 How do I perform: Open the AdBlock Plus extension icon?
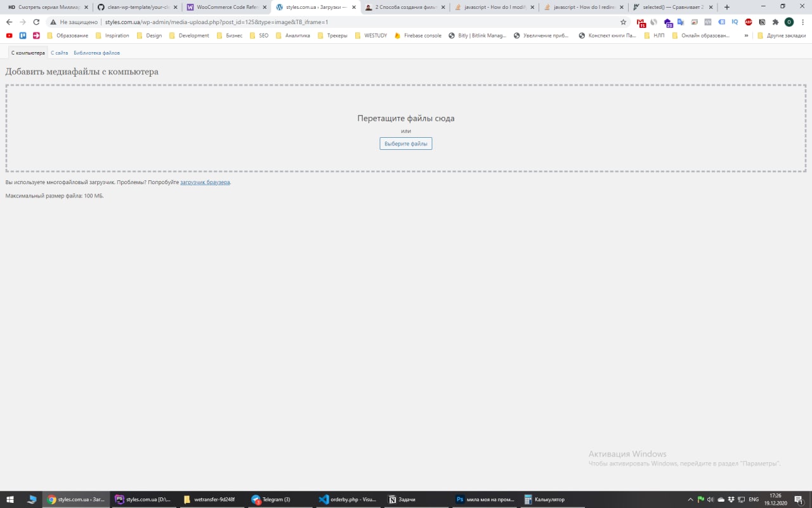[x=749, y=22]
